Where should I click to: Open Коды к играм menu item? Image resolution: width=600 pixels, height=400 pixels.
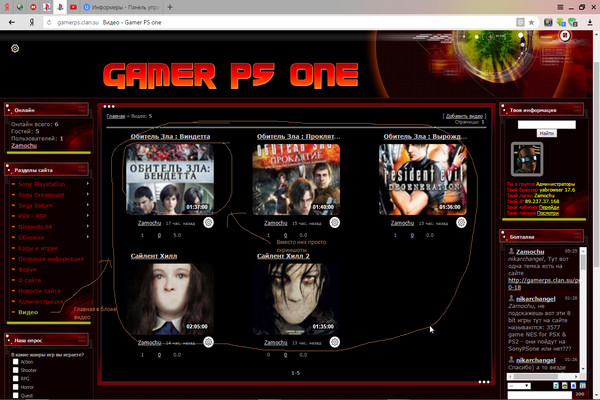point(38,248)
